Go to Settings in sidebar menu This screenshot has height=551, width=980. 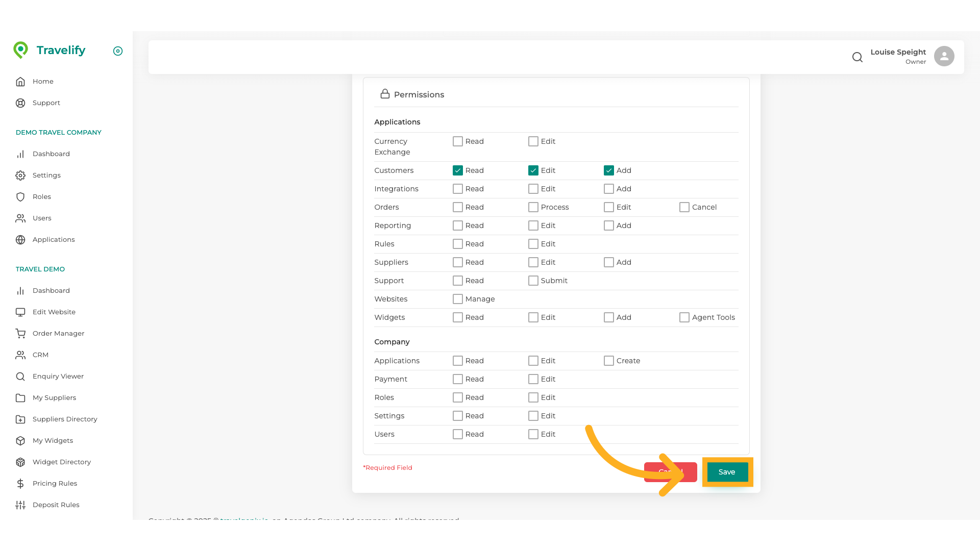coord(46,176)
